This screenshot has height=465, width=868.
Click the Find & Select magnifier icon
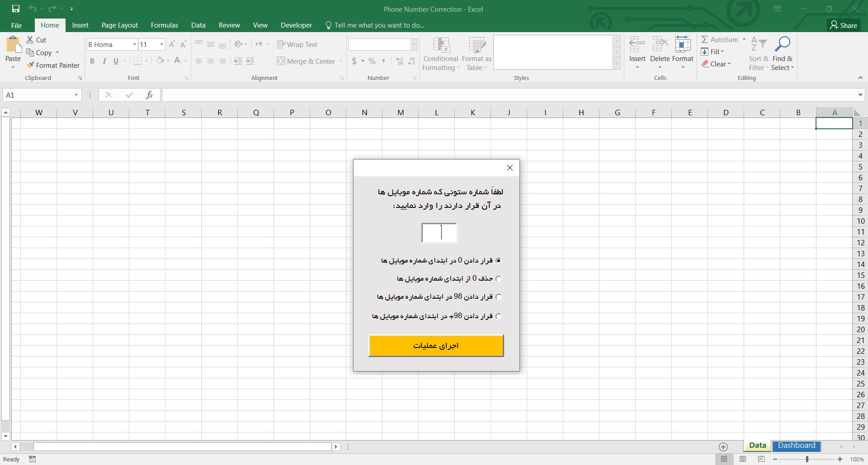[782, 44]
